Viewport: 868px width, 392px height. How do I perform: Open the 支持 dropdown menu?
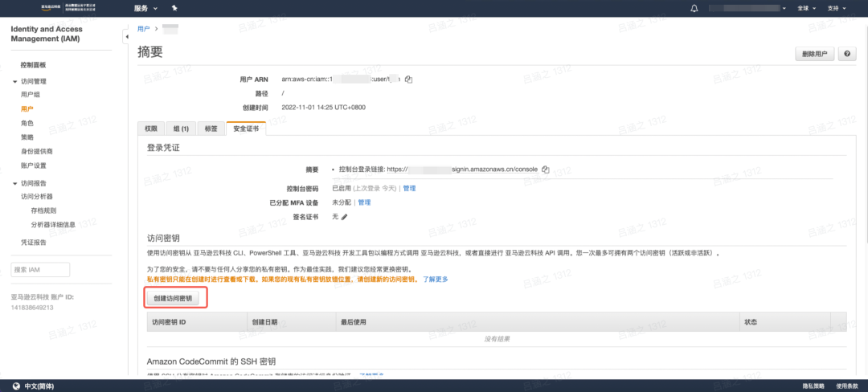[837, 8]
